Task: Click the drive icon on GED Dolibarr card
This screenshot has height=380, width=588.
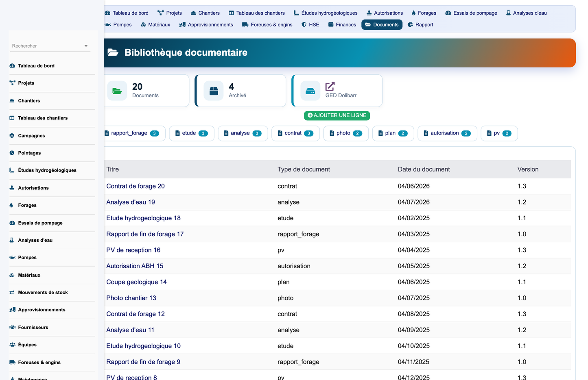Action: pos(310,91)
